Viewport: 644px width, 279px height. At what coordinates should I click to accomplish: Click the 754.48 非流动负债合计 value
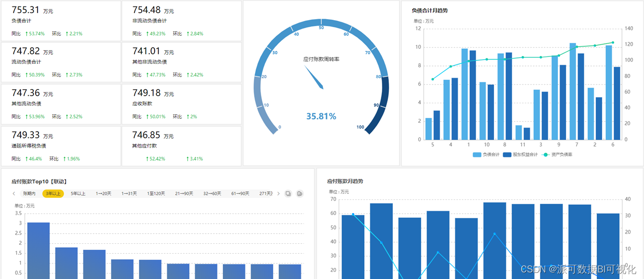[146, 10]
